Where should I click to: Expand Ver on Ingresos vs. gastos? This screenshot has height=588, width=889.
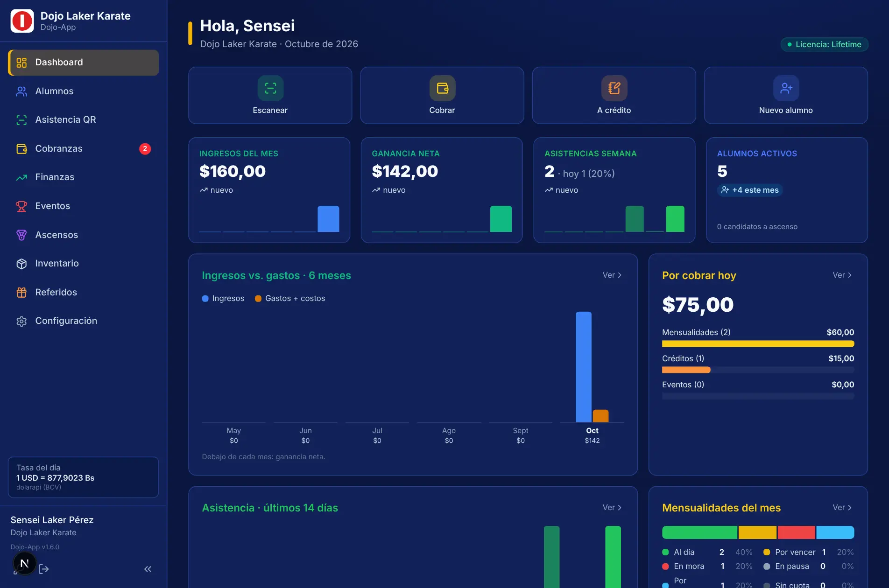pos(612,275)
